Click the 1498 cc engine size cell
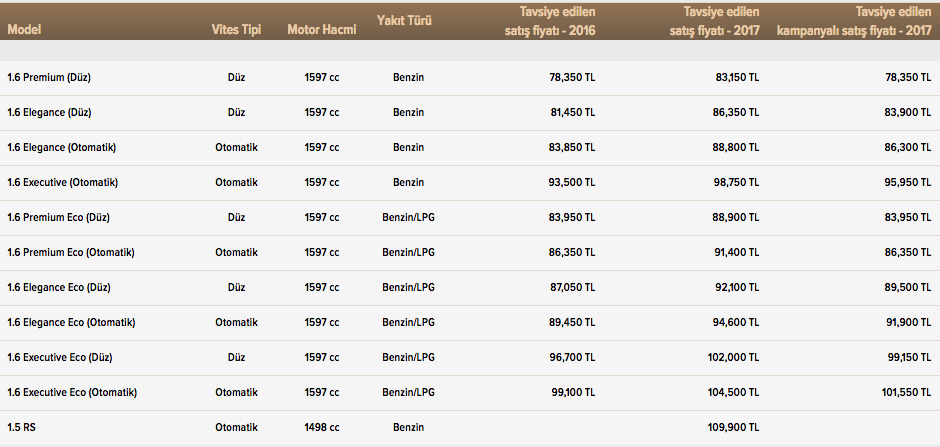940x447 pixels. coord(321,427)
